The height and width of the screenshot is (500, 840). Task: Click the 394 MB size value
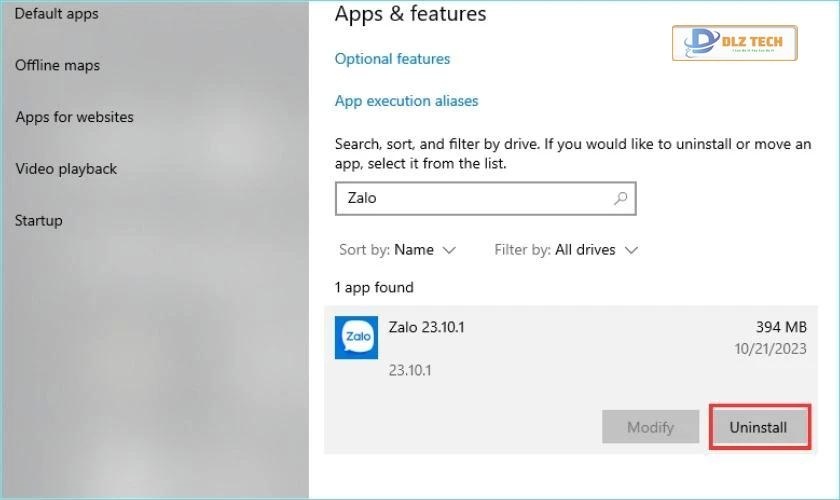[781, 327]
